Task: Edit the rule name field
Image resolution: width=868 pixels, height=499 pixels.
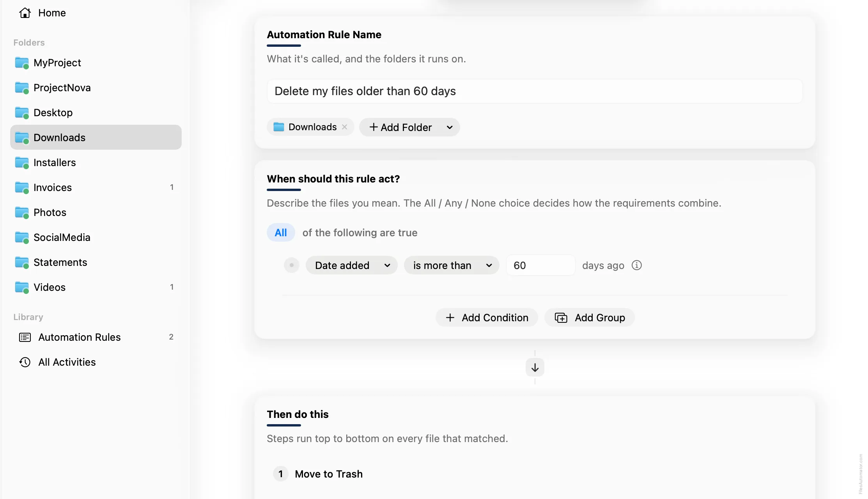Action: tap(535, 91)
